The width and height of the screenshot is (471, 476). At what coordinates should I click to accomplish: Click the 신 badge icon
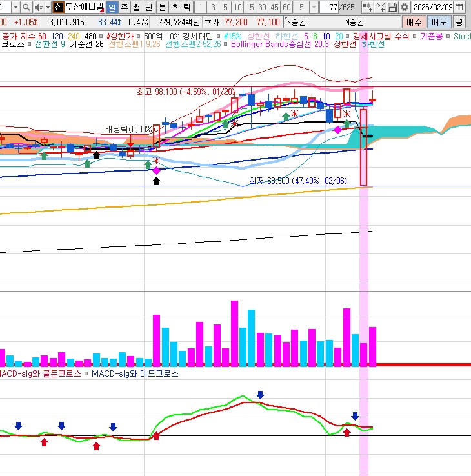pos(58,7)
